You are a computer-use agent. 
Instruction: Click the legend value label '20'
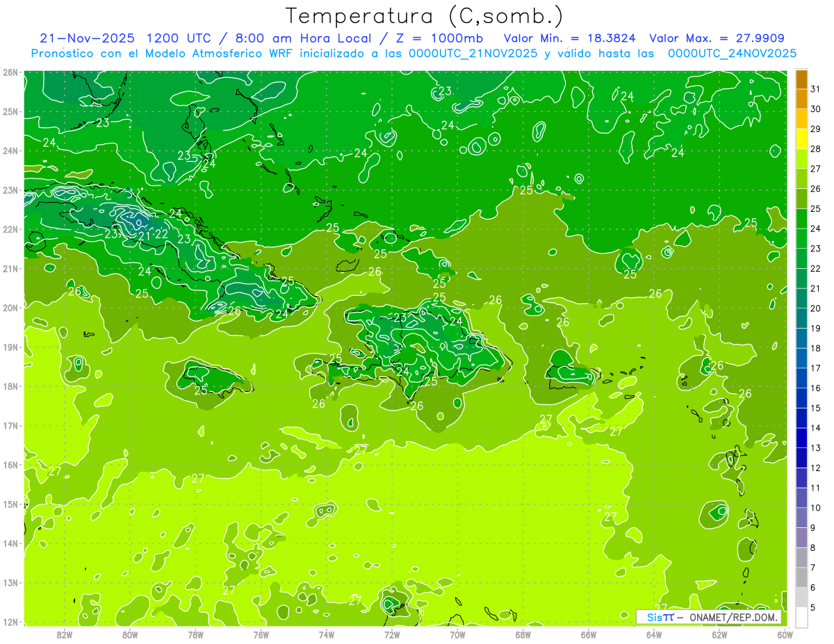(816, 309)
